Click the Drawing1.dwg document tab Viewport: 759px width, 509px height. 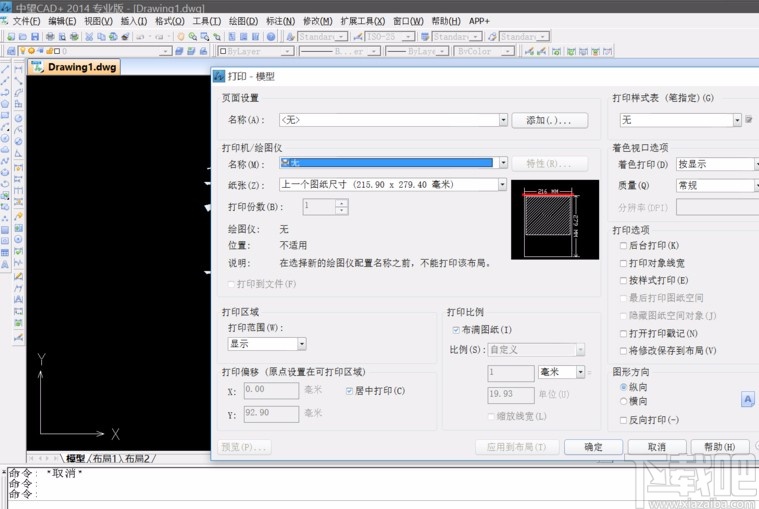74,67
